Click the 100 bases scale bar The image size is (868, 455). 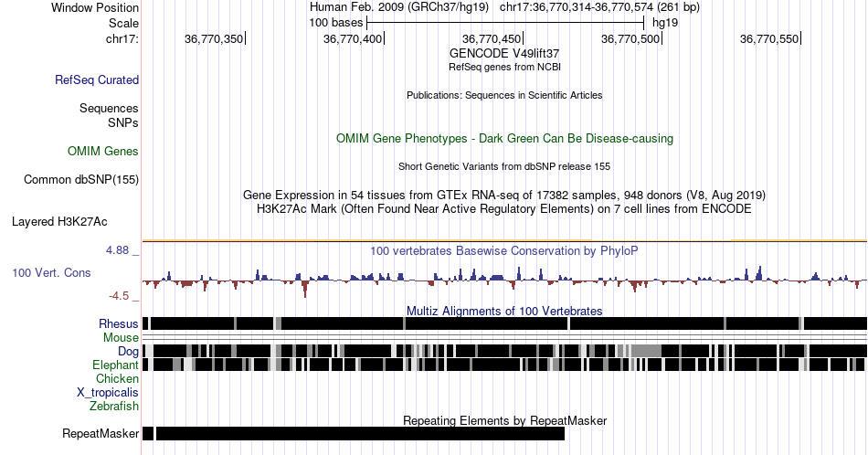click(x=505, y=23)
